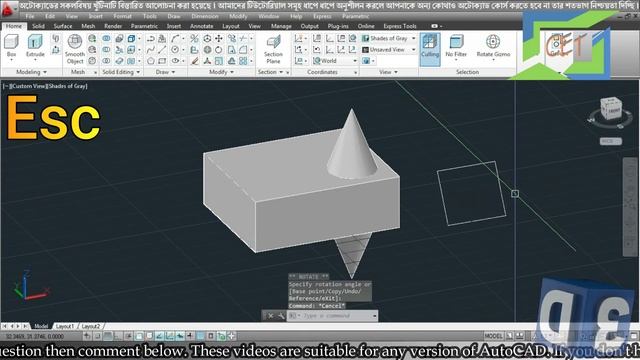Click first layout tab scroll arrow
The image size is (640, 360).
coord(4,326)
